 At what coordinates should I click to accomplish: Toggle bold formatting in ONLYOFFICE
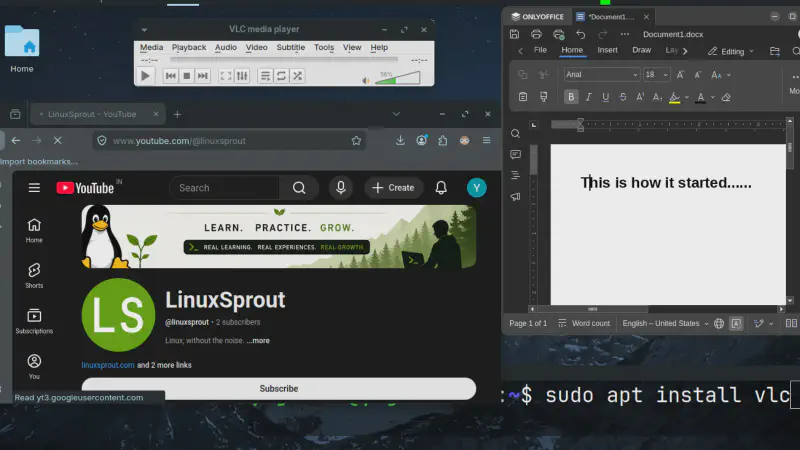[571, 97]
